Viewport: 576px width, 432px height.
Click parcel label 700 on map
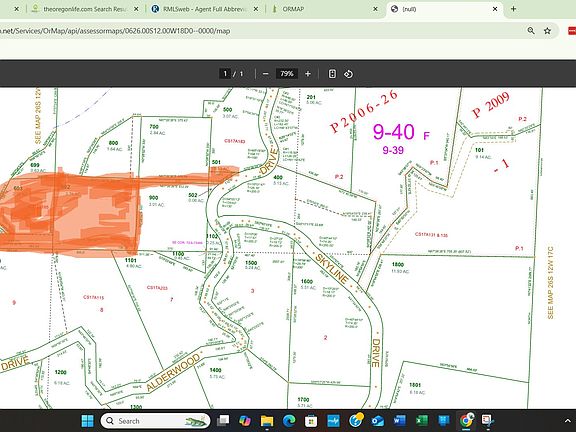click(154, 127)
